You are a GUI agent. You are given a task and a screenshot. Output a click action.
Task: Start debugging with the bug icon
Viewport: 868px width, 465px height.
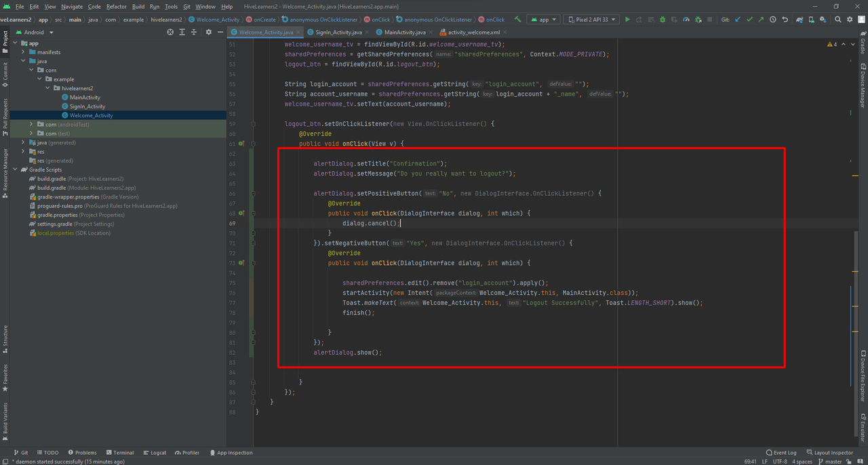663,20
